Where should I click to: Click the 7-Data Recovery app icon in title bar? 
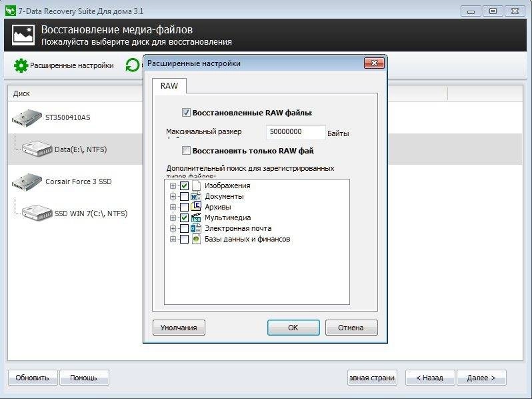11,11
